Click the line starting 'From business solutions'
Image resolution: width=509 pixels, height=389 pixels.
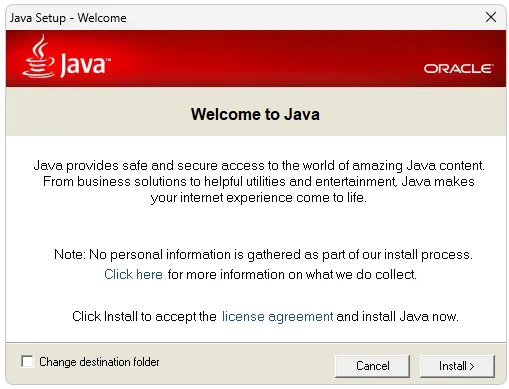(x=259, y=182)
